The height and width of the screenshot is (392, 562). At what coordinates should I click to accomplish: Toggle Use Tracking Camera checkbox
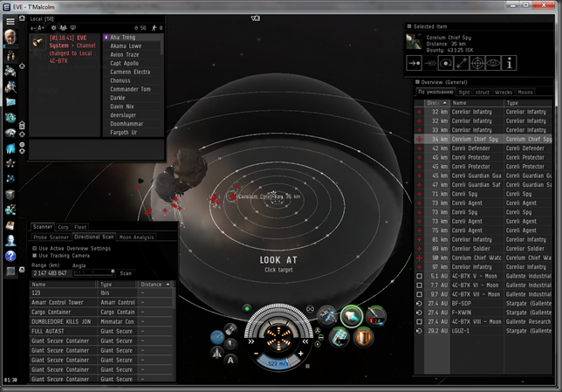pos(35,256)
